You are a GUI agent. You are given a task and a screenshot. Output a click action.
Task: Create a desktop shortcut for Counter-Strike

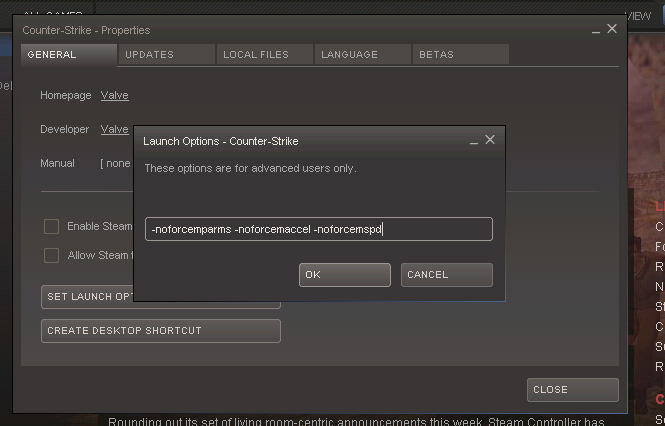(161, 331)
